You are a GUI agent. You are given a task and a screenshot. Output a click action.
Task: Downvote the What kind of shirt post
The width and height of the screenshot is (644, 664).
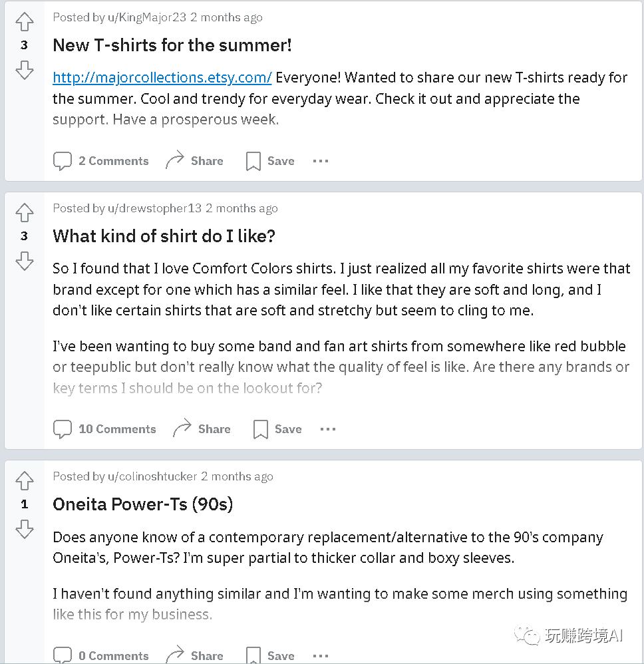pyautogui.click(x=25, y=260)
